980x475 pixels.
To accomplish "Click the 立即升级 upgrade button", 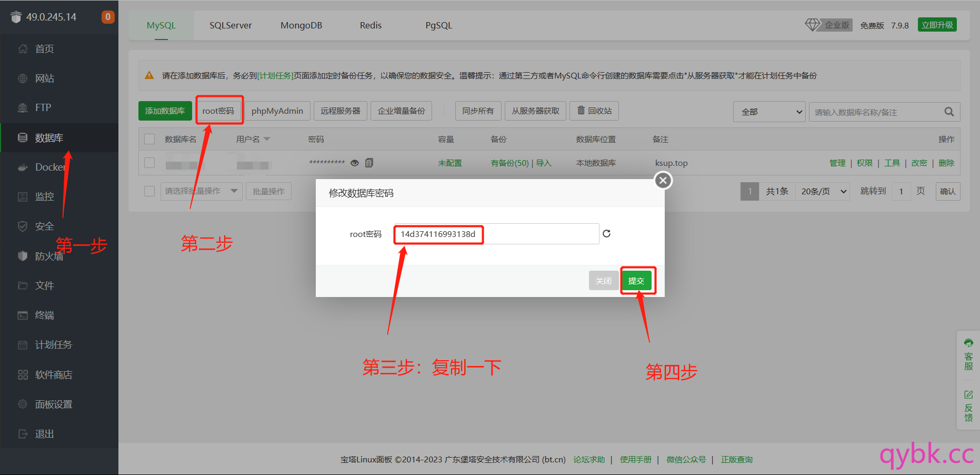I will pyautogui.click(x=937, y=25).
